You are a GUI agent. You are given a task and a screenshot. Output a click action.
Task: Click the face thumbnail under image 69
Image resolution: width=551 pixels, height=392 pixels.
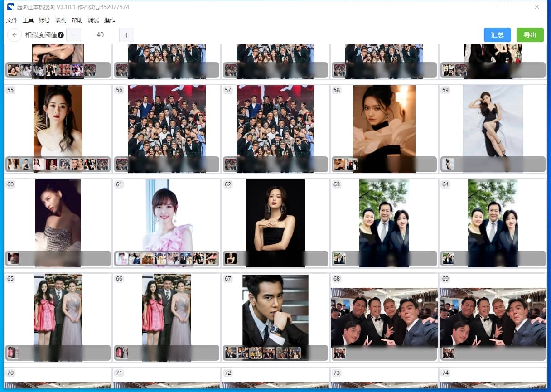(449, 353)
